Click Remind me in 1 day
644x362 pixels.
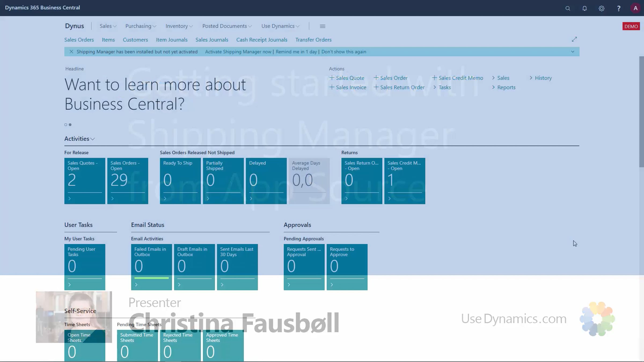[296, 52]
